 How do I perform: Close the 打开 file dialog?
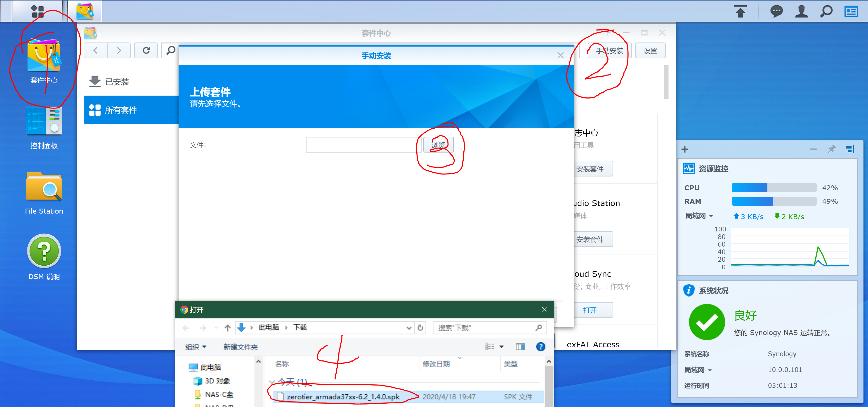pos(544,309)
